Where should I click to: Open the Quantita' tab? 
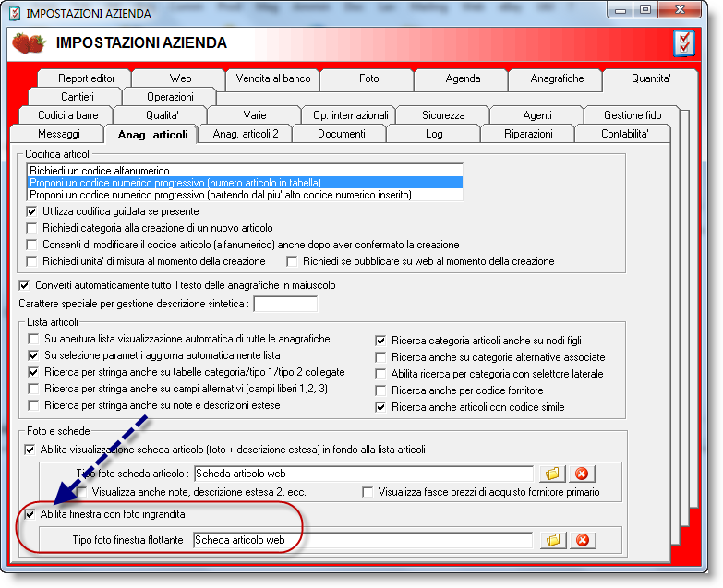tap(651, 78)
